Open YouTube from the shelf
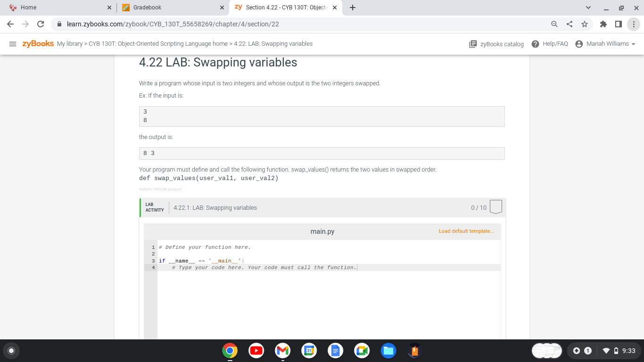 tap(256, 351)
